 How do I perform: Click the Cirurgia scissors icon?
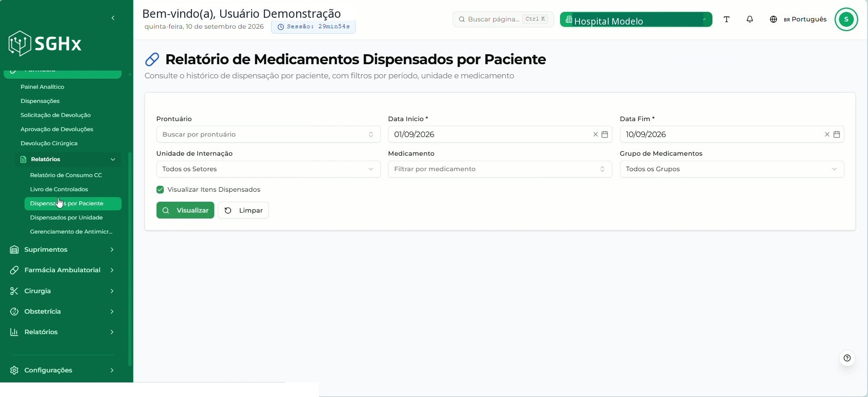click(x=14, y=291)
